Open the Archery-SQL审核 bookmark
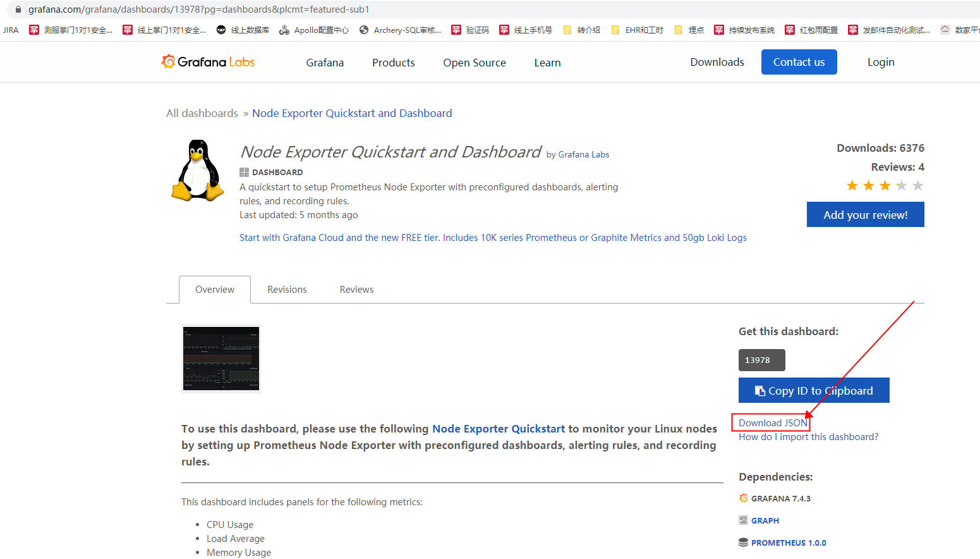 click(x=400, y=30)
